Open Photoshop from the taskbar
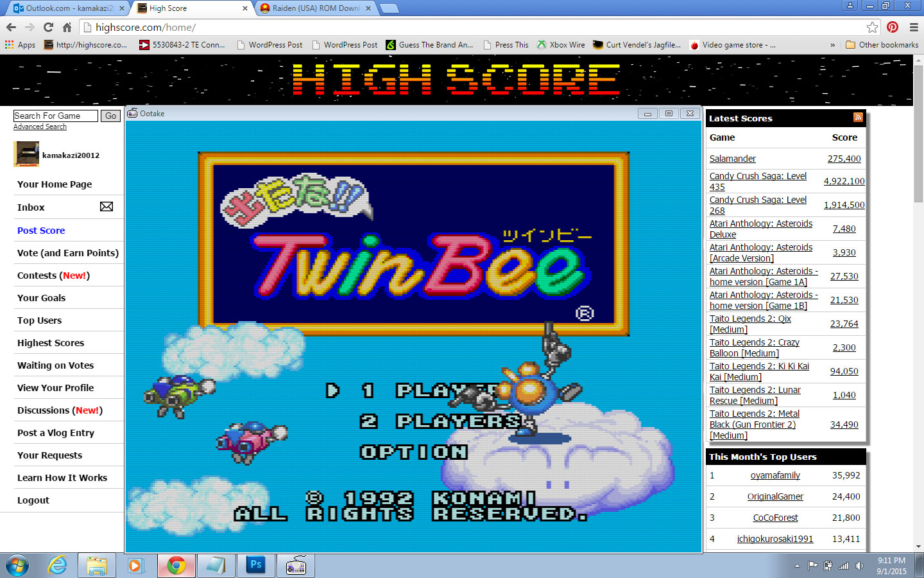 (255, 565)
